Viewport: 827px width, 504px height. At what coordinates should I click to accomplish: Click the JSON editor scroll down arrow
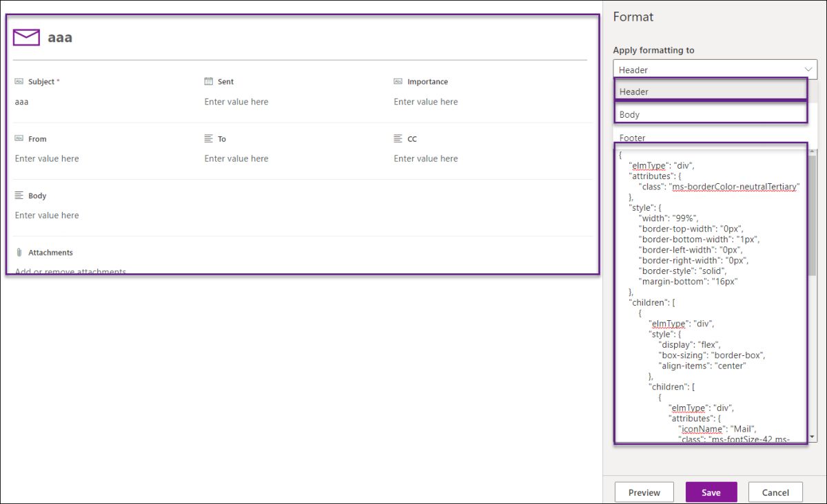point(812,437)
